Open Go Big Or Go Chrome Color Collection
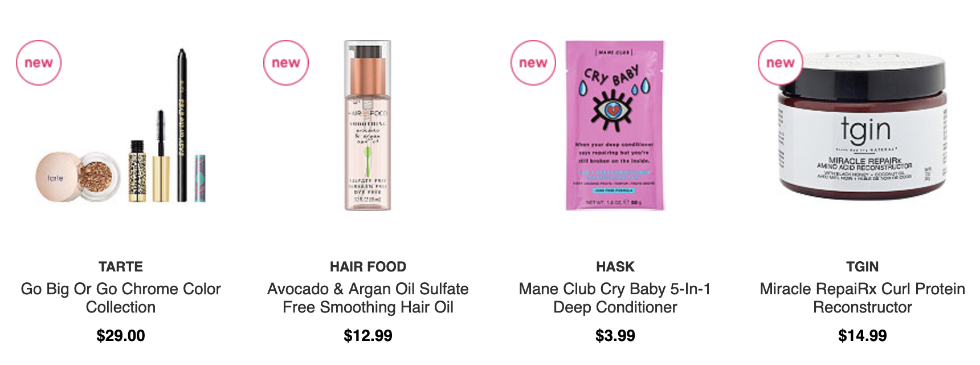 point(121,298)
